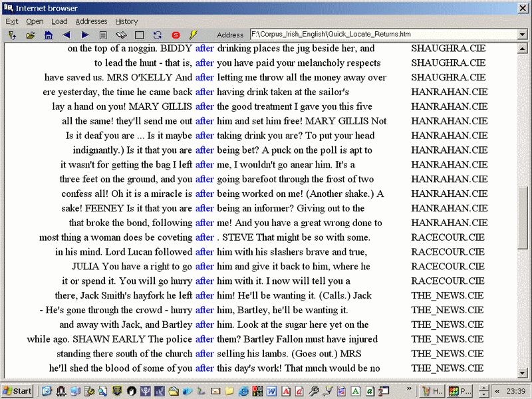Click the document page toolbar icon

coord(103,35)
